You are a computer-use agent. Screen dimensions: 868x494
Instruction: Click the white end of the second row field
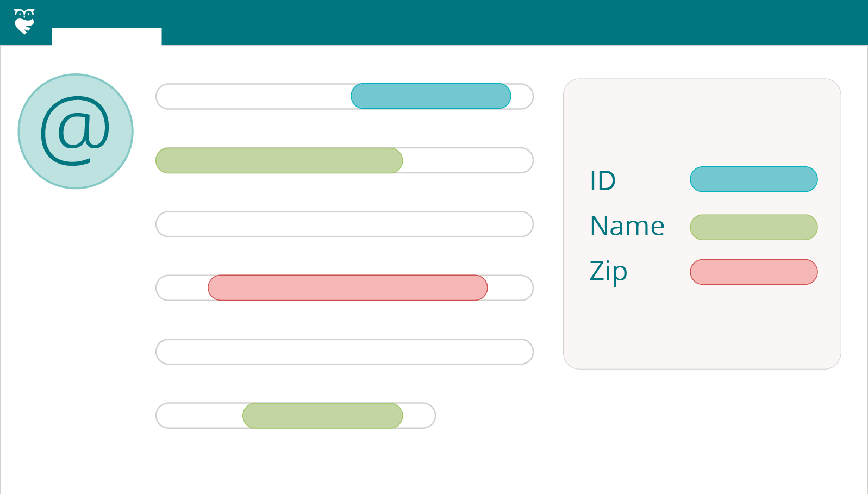[467, 160]
